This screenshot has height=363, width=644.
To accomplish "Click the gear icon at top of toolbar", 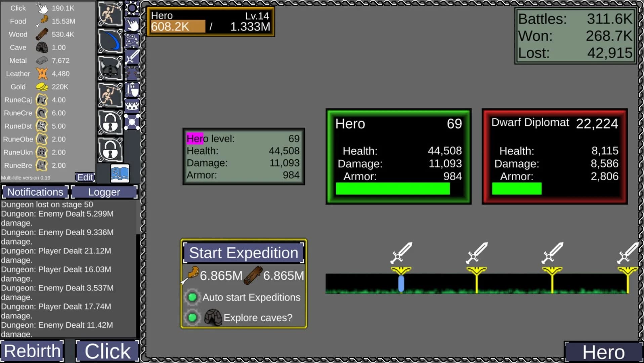I will tap(132, 8).
